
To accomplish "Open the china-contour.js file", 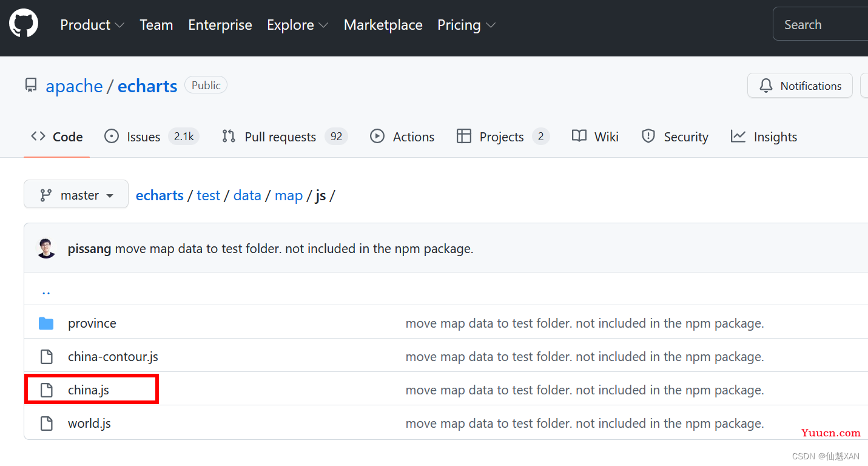I will pyautogui.click(x=113, y=357).
